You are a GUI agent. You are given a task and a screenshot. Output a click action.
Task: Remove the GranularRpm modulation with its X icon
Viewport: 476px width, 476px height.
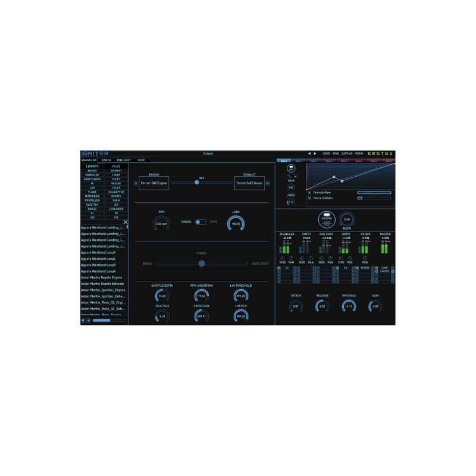(309, 192)
